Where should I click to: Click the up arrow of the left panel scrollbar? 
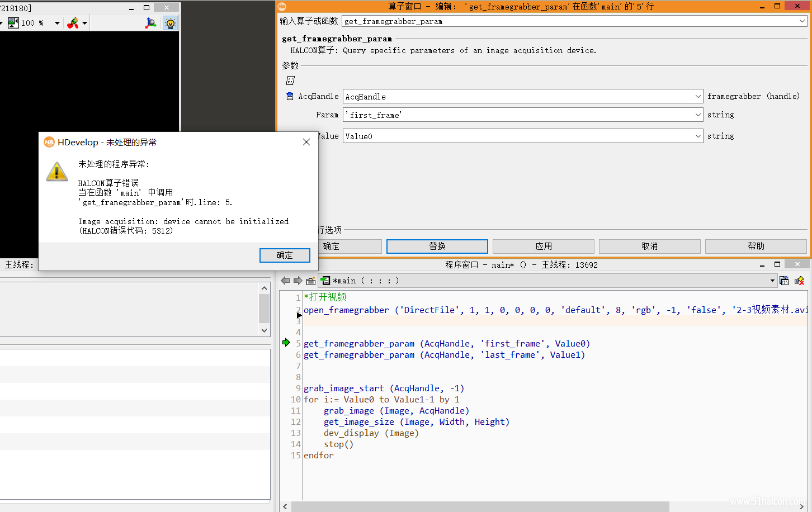[265, 288]
